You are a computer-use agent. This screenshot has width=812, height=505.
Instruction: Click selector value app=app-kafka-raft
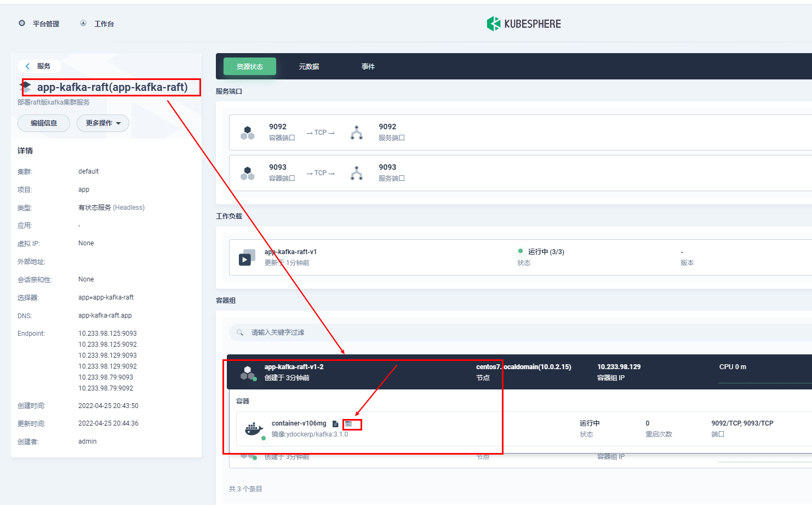point(106,297)
